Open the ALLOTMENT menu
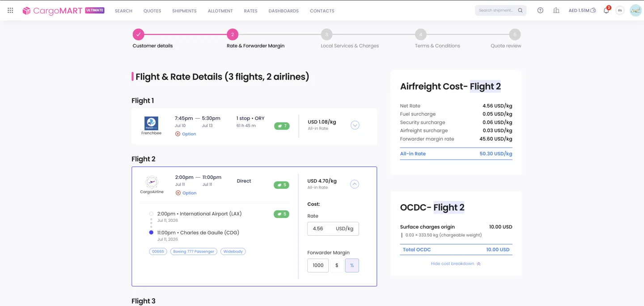 (220, 11)
